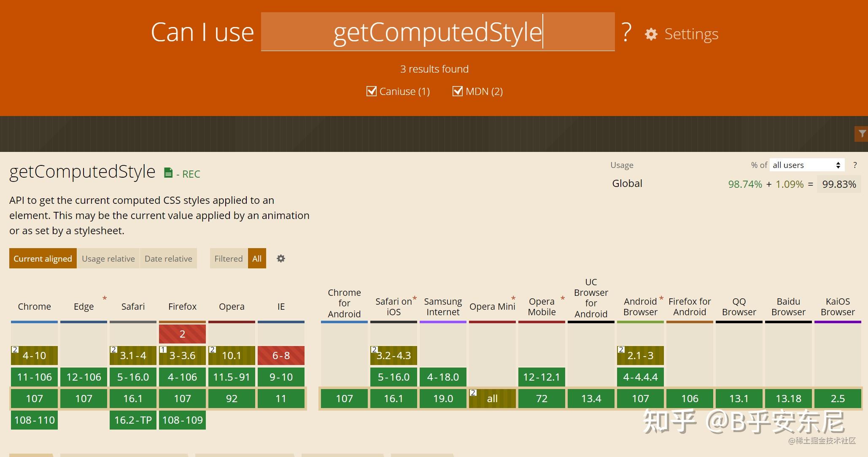Screen dimensions: 868x457
Task: Click the note marker on Safari 3.1-4 cell
Action: tap(113, 349)
